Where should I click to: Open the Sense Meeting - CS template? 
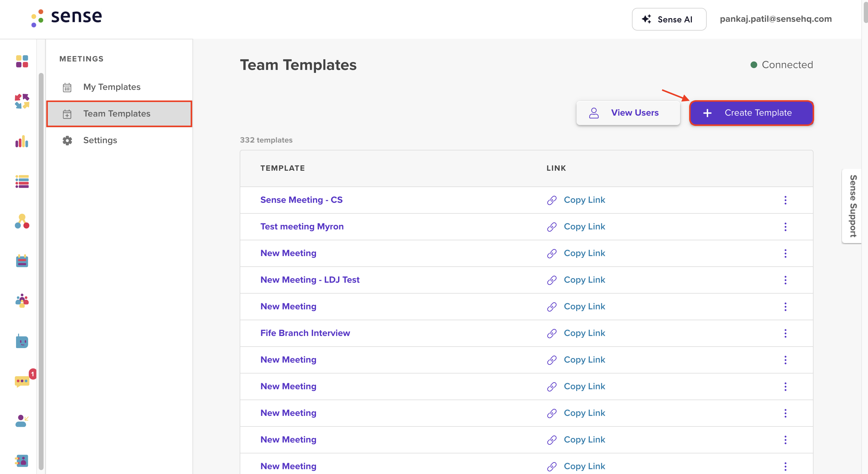coord(301,200)
